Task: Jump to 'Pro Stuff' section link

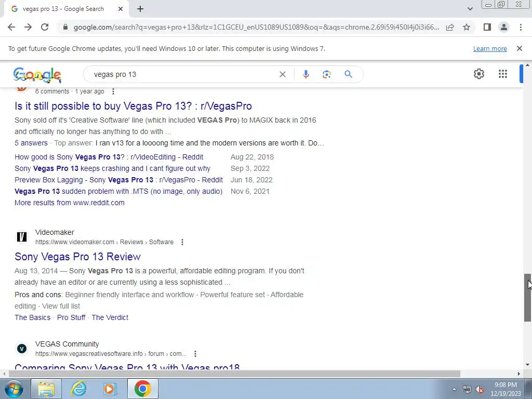Action: (x=71, y=317)
